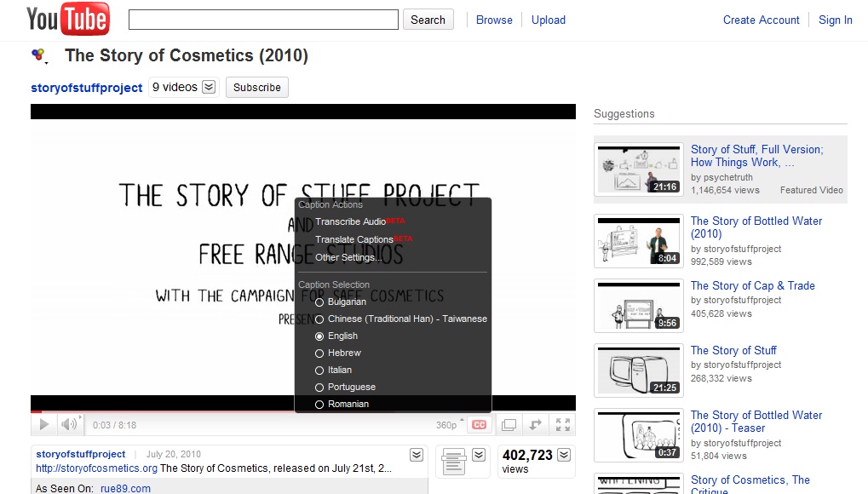Choose Transcribe Audio from caption menu

click(360, 221)
